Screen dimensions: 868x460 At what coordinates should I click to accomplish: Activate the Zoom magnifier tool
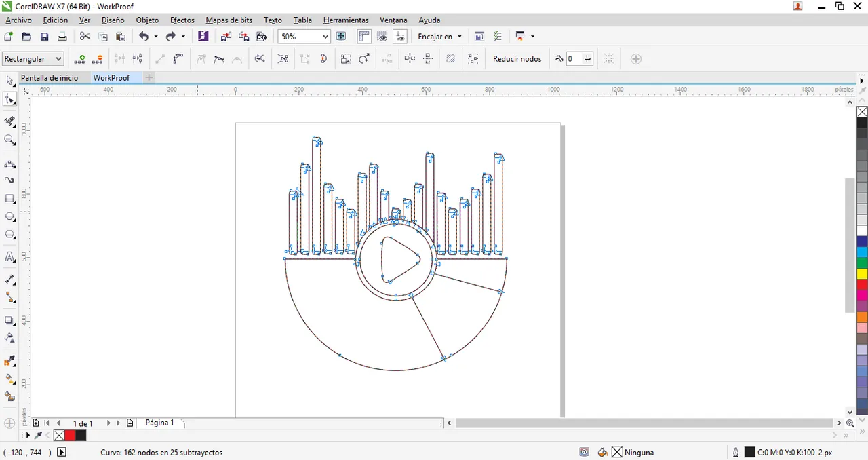9,140
